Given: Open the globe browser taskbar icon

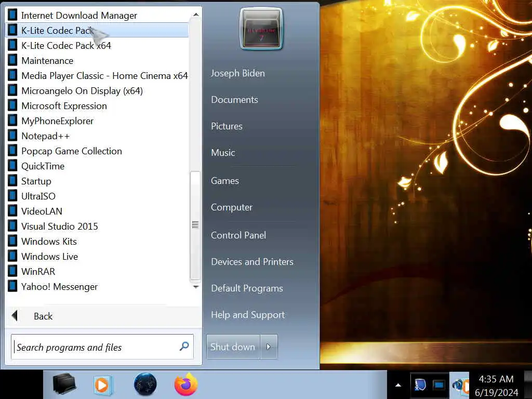Looking at the screenshot, I should click(145, 384).
